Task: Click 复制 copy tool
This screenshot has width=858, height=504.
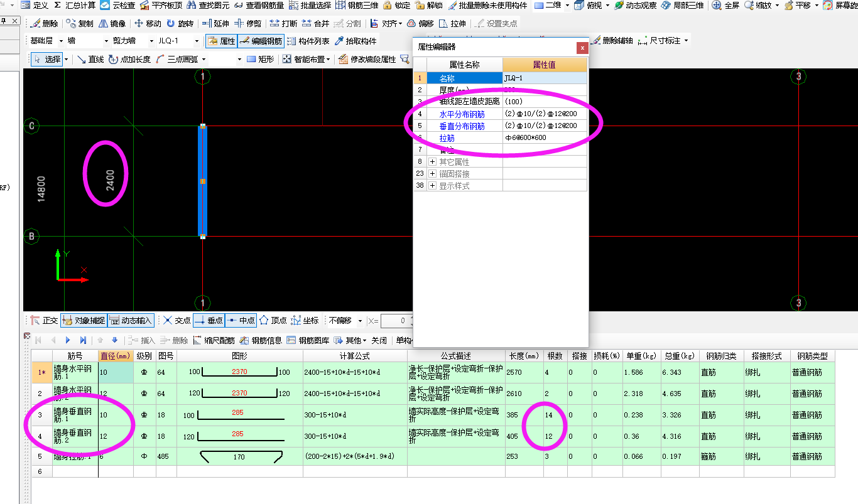Action: [x=80, y=24]
